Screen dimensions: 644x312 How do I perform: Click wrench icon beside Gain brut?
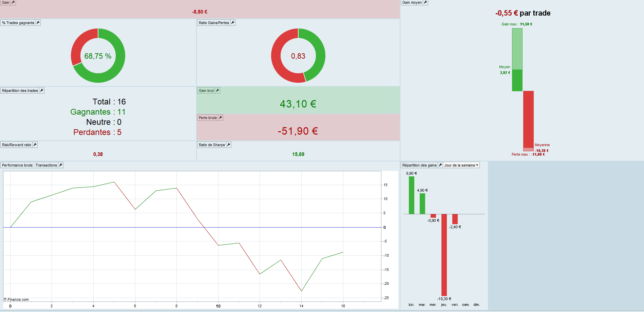click(217, 91)
